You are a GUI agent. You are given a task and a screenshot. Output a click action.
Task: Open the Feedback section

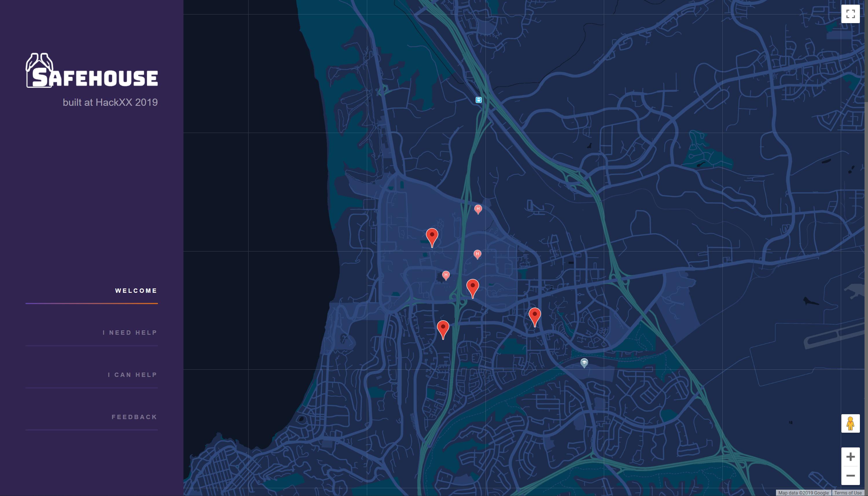click(134, 417)
